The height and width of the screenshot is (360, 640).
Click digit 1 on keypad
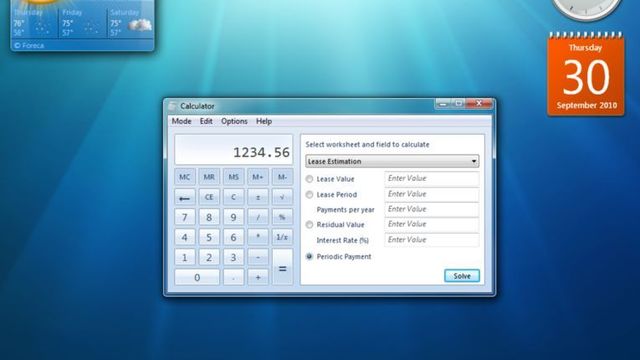pyautogui.click(x=184, y=257)
